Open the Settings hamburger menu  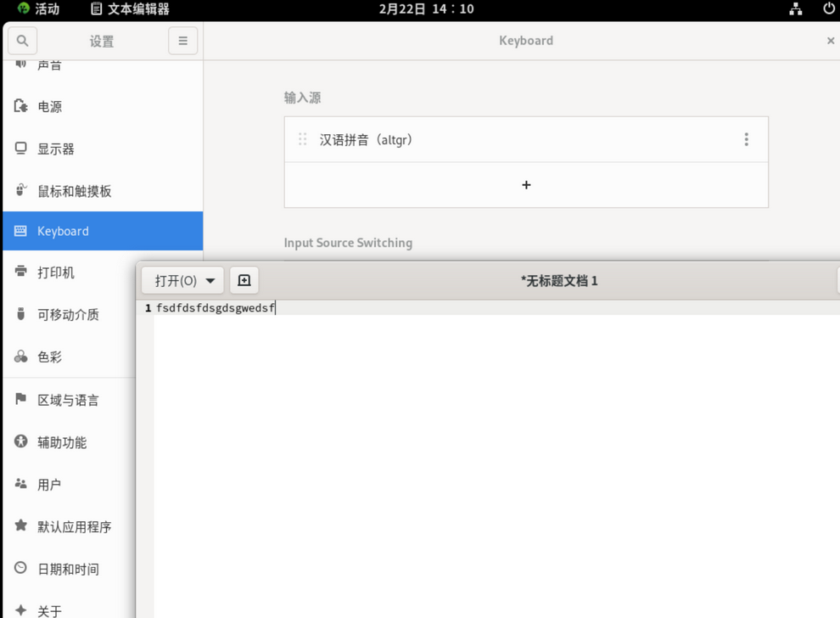pos(182,41)
